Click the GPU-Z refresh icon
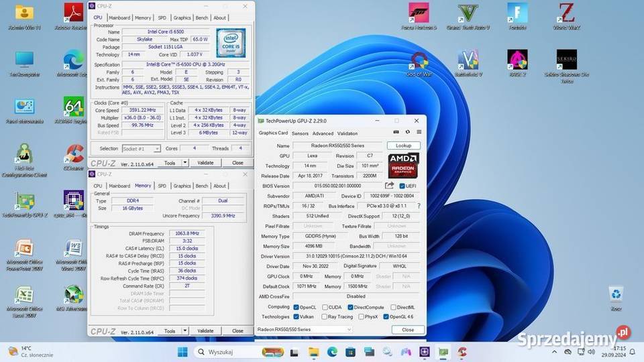Viewport: 644px width, 362px height. click(x=407, y=132)
